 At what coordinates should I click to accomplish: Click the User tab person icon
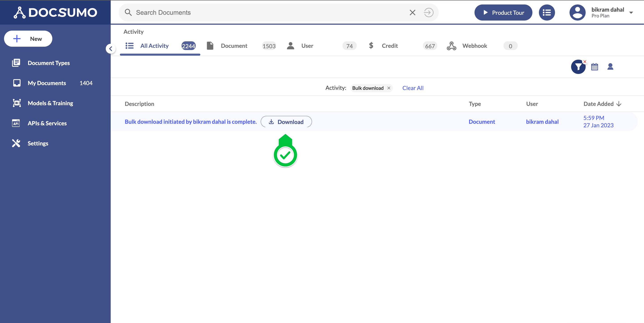290,46
